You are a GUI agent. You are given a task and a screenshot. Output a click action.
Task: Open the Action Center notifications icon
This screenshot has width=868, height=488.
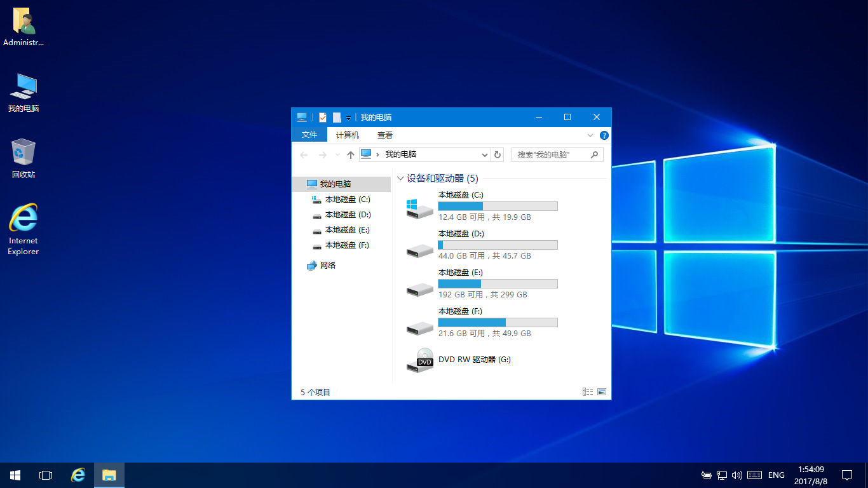coord(846,475)
